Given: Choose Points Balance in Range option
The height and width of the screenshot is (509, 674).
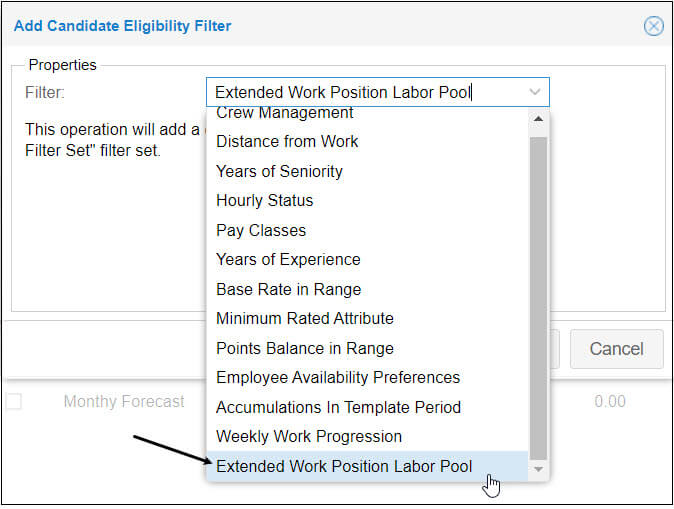Looking at the screenshot, I should click(x=304, y=348).
